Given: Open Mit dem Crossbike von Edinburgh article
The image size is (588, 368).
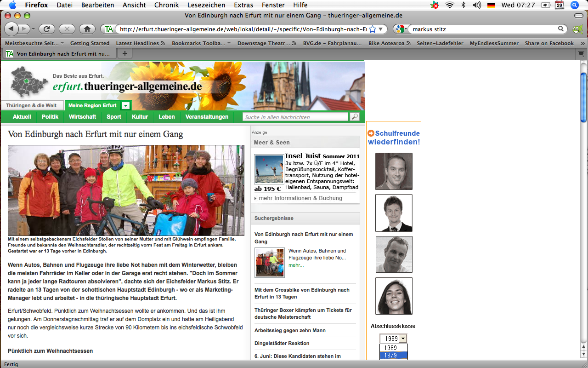Looking at the screenshot, I should 302,293.
